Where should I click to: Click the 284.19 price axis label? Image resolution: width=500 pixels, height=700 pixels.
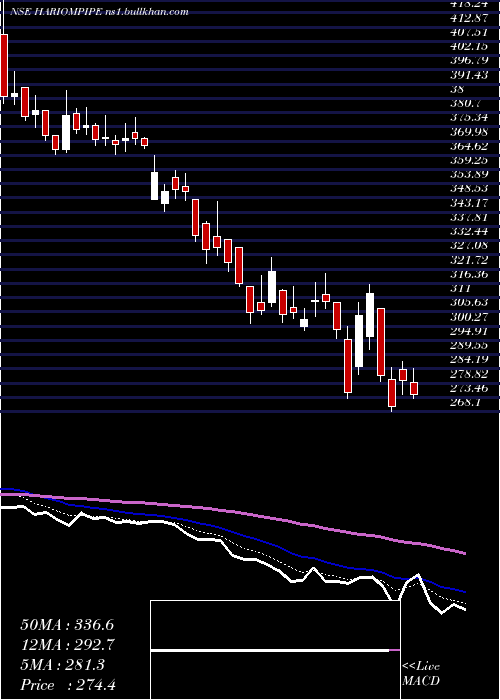(x=471, y=359)
